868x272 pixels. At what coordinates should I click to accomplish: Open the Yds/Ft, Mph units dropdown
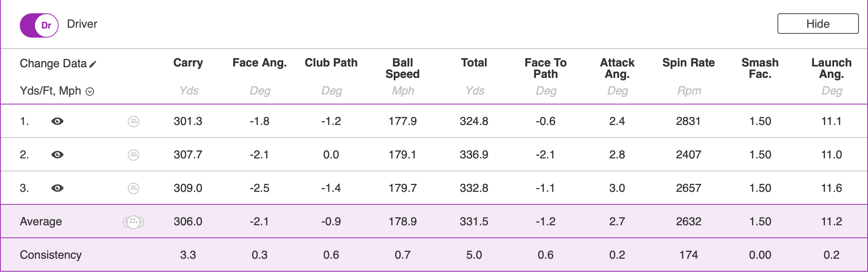(90, 92)
